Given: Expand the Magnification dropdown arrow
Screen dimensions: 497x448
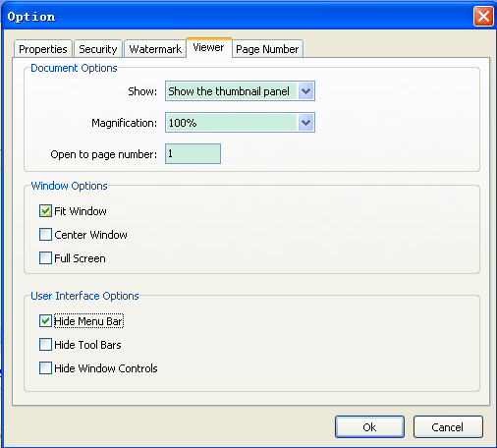Looking at the screenshot, I should tap(305, 123).
